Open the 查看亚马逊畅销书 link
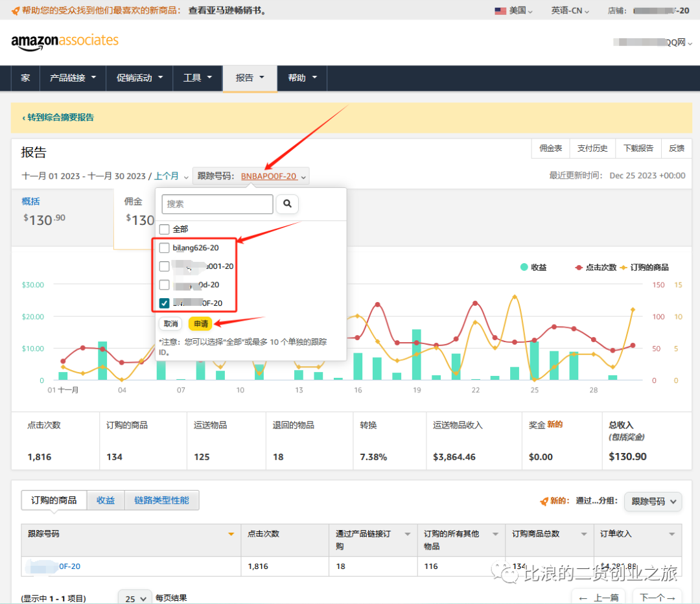The image size is (700, 604). pyautogui.click(x=227, y=10)
